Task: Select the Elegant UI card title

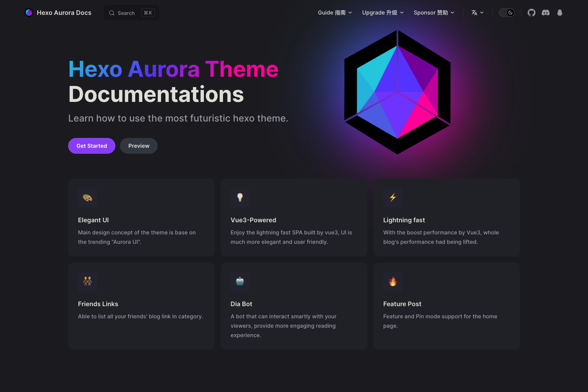Action: pos(93,220)
